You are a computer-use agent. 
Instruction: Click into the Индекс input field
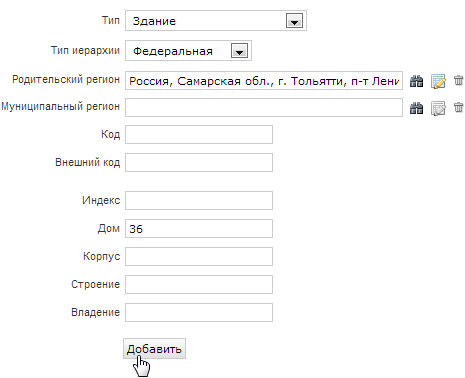pos(199,200)
